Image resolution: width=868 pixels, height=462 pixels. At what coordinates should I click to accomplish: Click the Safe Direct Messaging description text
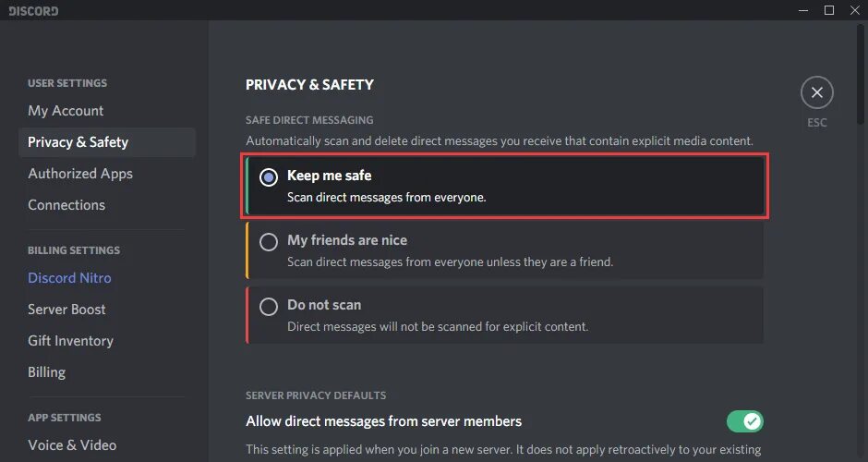pos(499,141)
